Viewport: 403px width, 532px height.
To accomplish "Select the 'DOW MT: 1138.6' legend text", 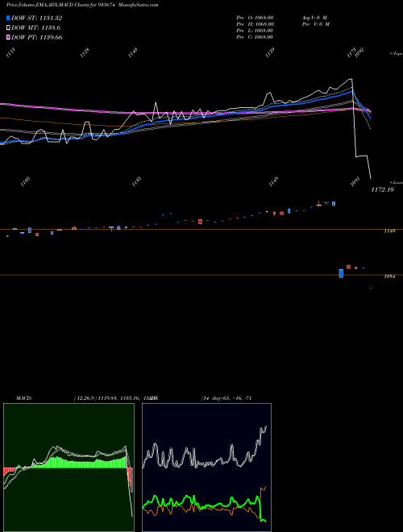I will (36, 28).
